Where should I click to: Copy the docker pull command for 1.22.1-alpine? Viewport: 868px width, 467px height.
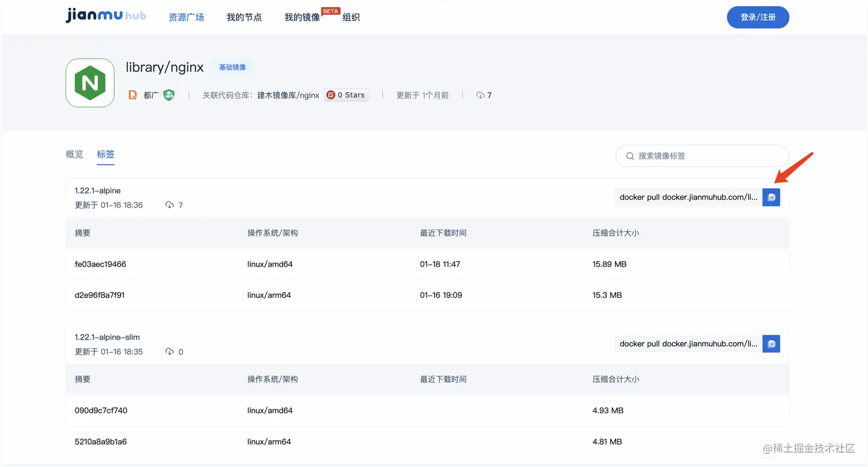click(771, 197)
